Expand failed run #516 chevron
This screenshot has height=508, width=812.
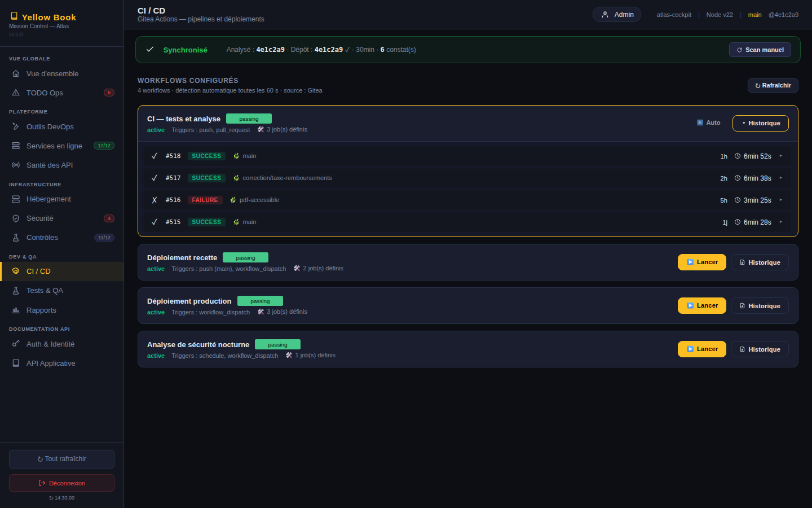[x=781, y=200]
